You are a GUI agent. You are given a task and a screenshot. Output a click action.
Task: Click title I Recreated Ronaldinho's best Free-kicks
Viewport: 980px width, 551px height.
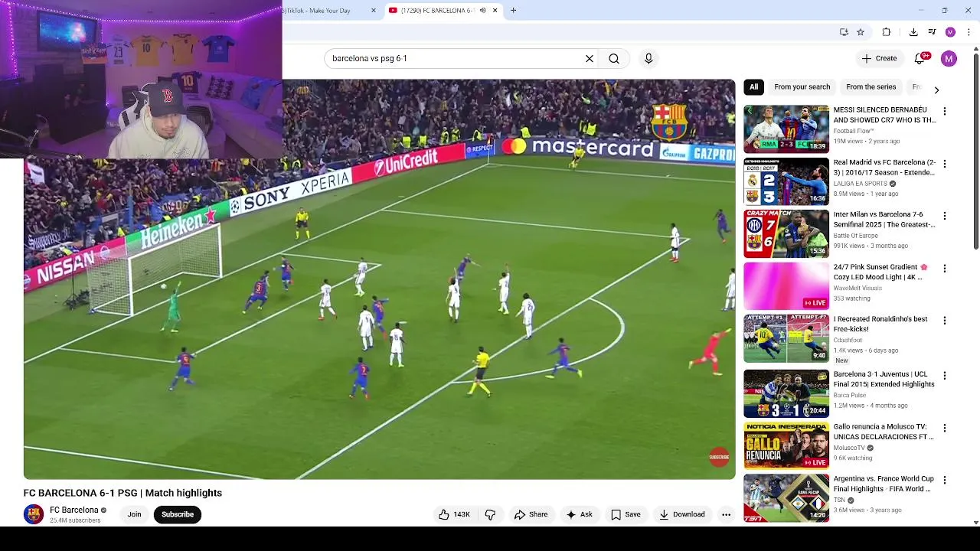point(880,324)
